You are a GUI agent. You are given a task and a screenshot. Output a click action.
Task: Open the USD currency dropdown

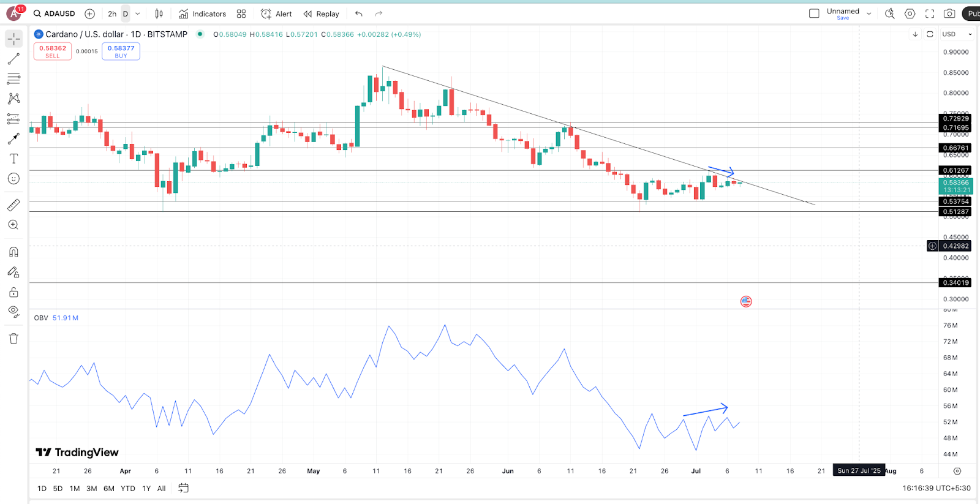957,34
